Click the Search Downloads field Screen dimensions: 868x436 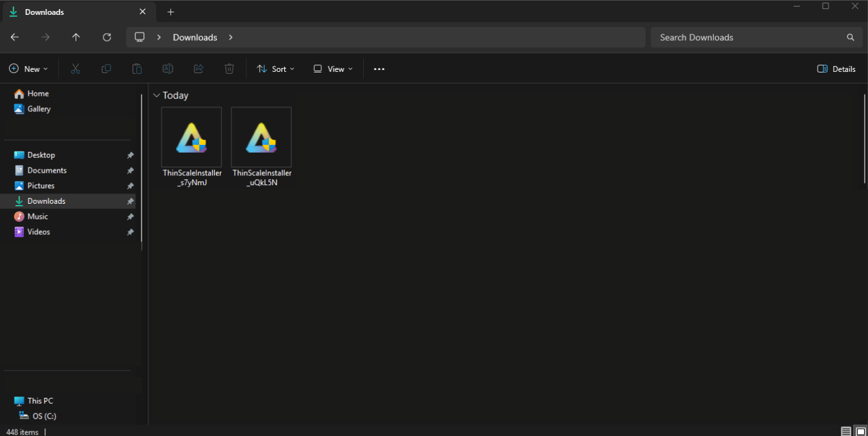tap(756, 38)
